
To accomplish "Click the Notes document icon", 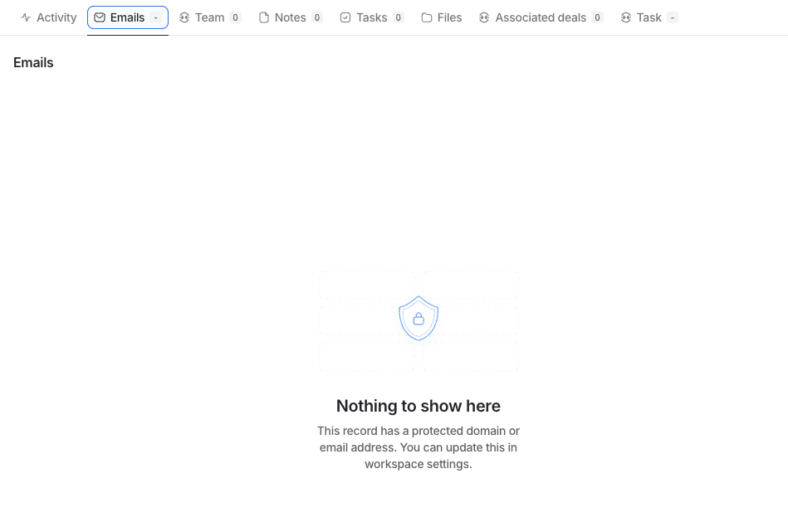I will click(264, 17).
